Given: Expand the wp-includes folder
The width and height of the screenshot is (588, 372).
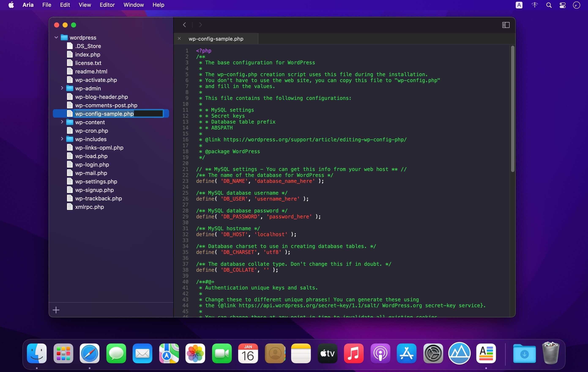Looking at the screenshot, I should tap(62, 139).
